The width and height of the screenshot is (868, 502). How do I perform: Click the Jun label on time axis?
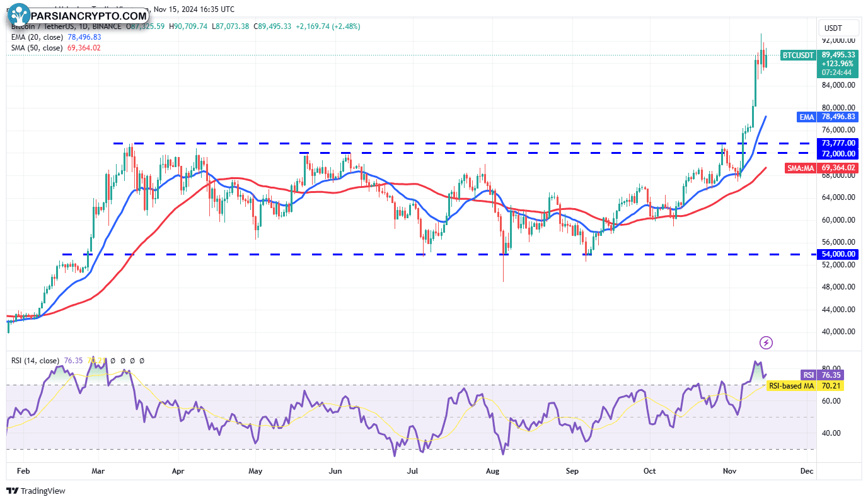tap(335, 471)
